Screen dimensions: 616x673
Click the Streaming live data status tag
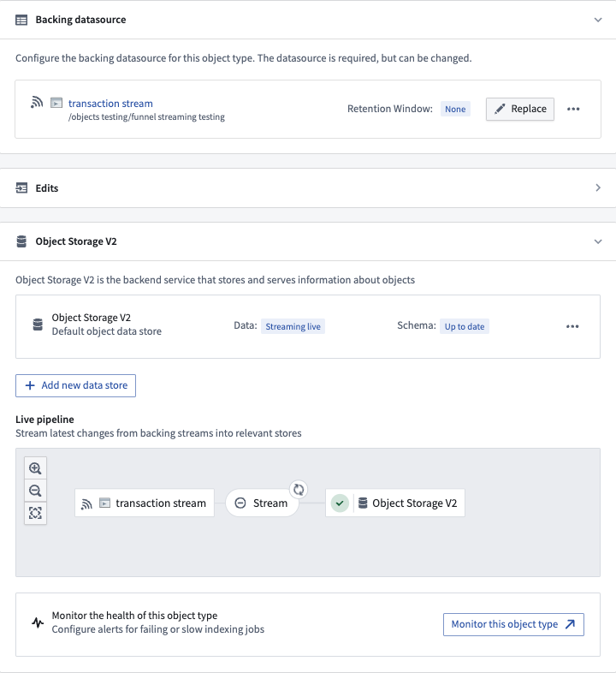click(x=293, y=326)
